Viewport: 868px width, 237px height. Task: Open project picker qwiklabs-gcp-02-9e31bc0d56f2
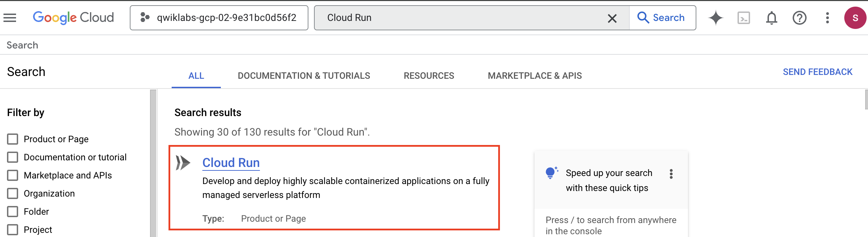(219, 18)
